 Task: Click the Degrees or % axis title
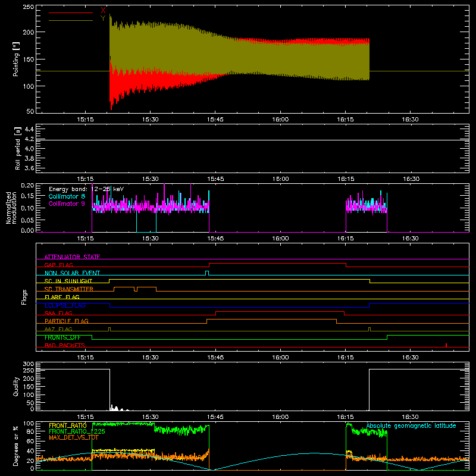tap(15, 445)
